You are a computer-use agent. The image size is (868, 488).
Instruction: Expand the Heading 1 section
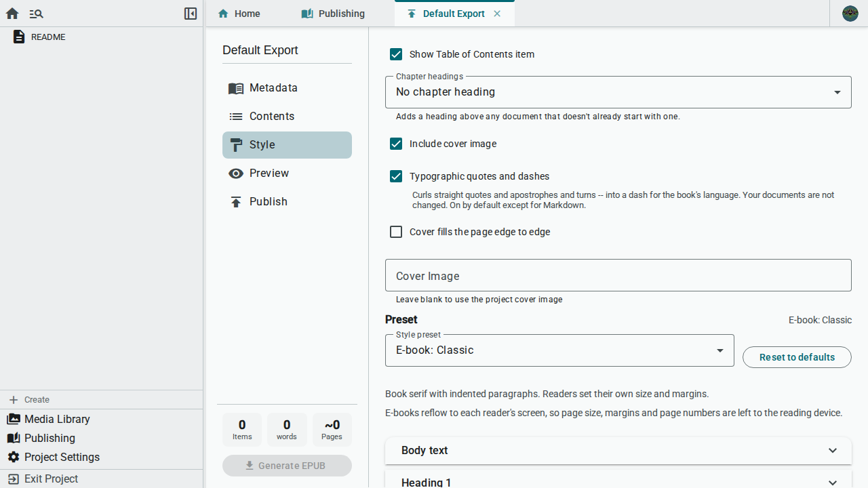pyautogui.click(x=618, y=480)
